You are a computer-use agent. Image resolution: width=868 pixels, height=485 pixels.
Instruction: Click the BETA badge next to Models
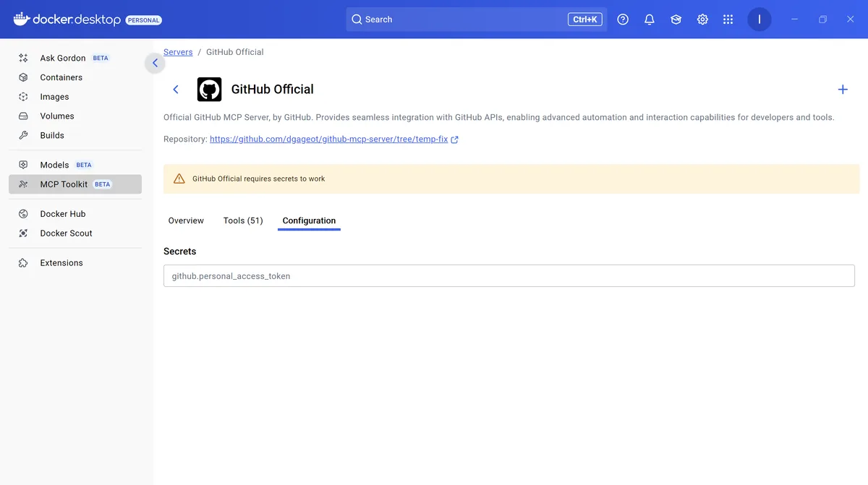tap(84, 165)
